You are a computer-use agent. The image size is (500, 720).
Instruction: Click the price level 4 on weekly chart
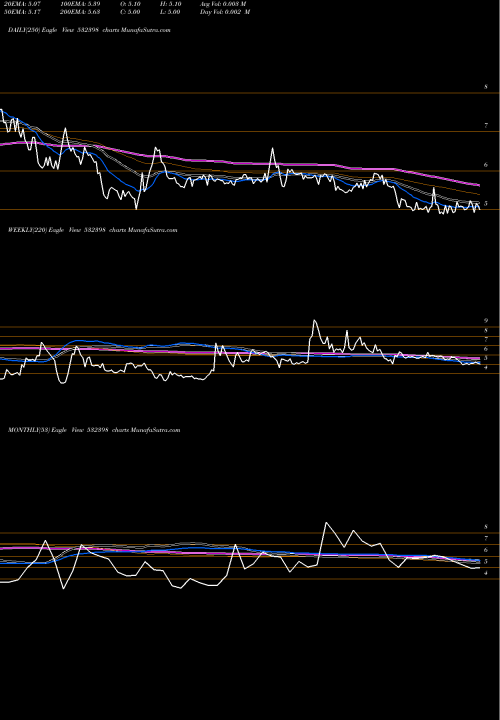[486, 367]
